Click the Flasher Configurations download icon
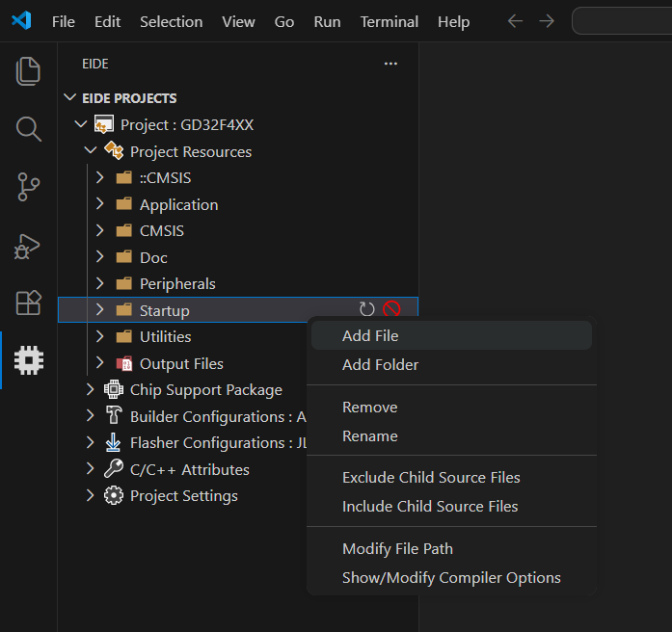Viewport: 672px width, 632px height. (113, 442)
